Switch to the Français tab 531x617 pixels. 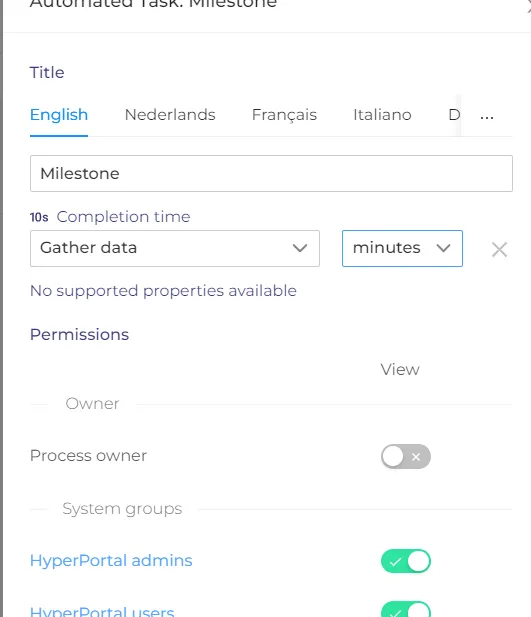coord(284,115)
